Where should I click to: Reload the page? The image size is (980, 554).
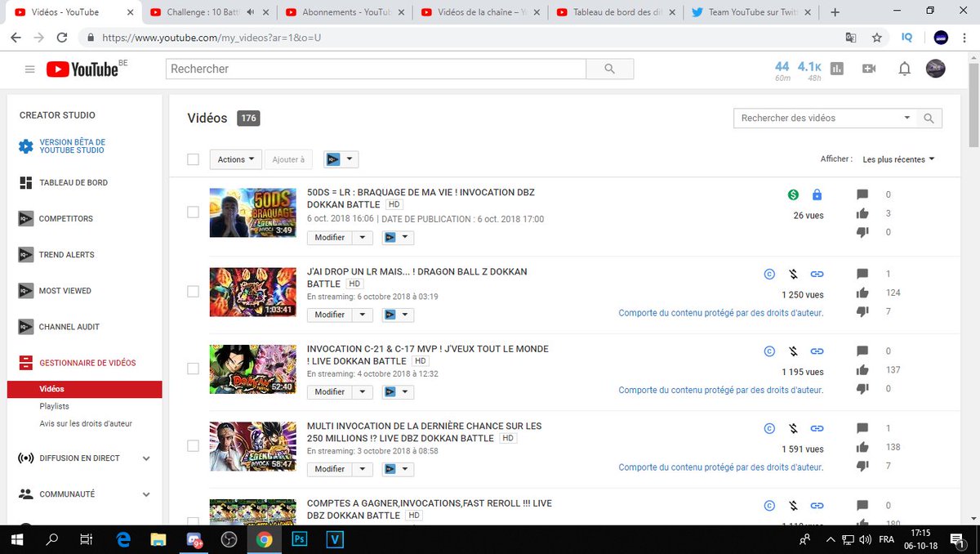62,38
